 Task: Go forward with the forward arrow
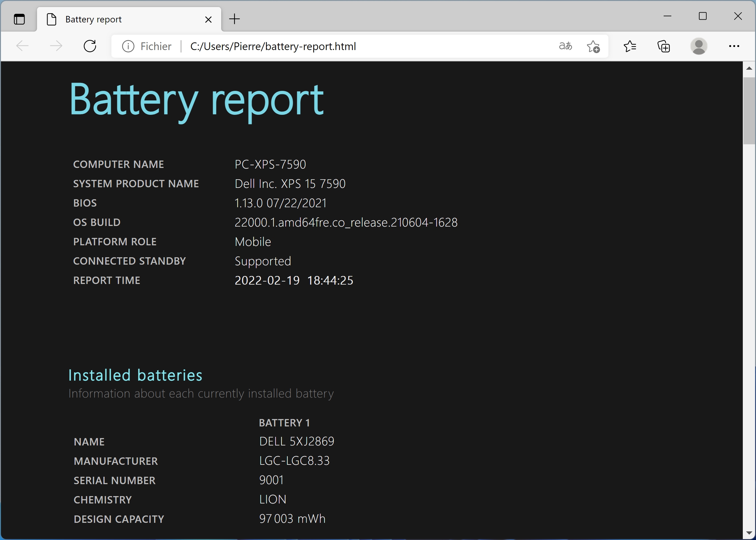56,46
